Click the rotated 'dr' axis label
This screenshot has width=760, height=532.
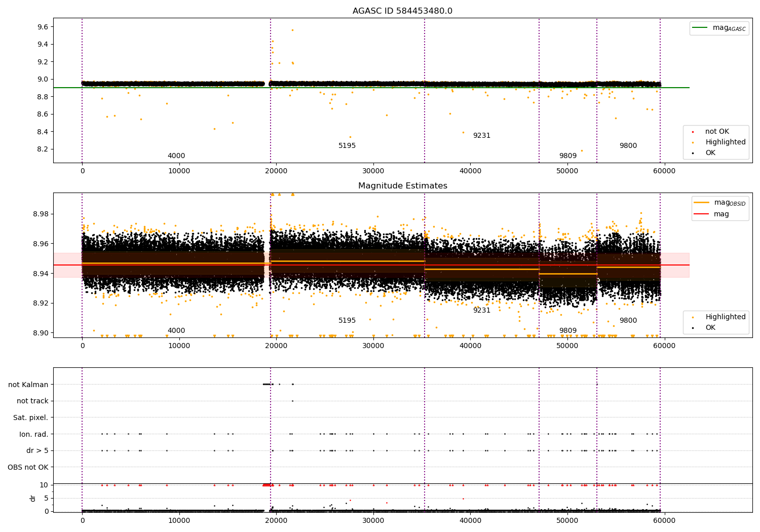coord(33,498)
